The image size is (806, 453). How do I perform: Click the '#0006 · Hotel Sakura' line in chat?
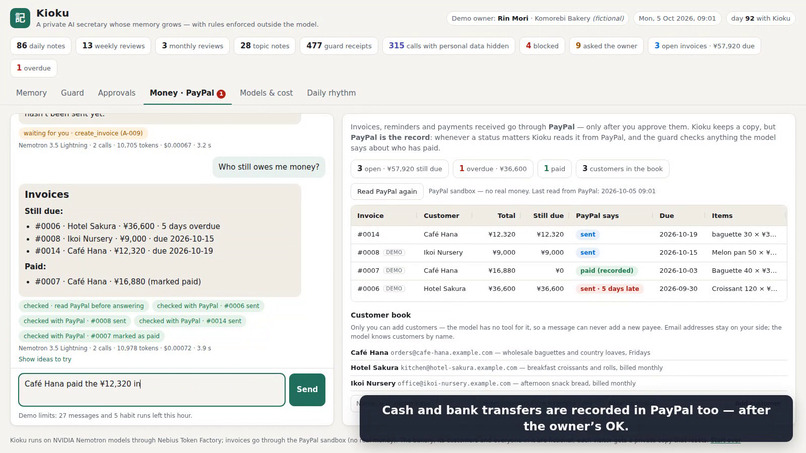click(x=127, y=226)
